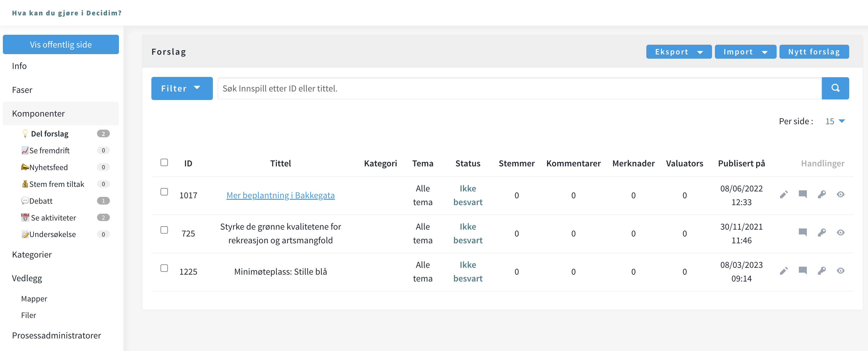Screen dimensions: 868x351
Task: Preview proposal 1017 with the eye icon
Action: (840, 195)
